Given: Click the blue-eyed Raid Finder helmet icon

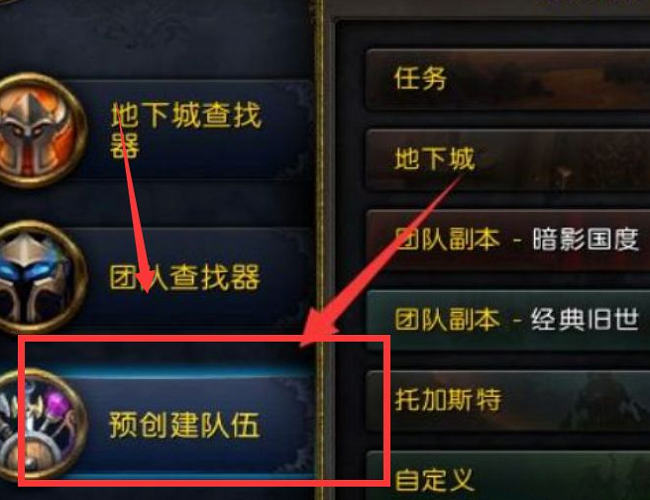Looking at the screenshot, I should 39,277.
